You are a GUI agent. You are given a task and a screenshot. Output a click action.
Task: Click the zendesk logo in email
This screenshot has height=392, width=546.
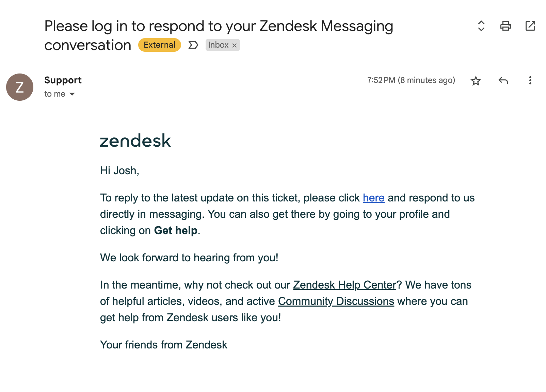pyautogui.click(x=135, y=141)
